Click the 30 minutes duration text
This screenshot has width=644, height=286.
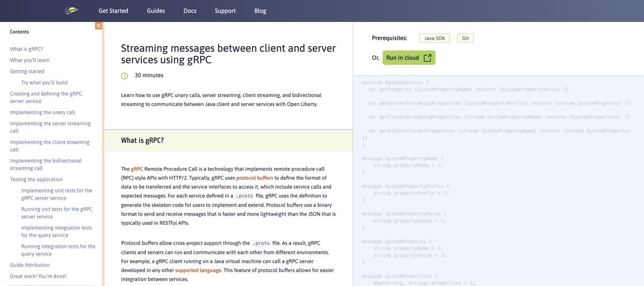click(x=149, y=76)
